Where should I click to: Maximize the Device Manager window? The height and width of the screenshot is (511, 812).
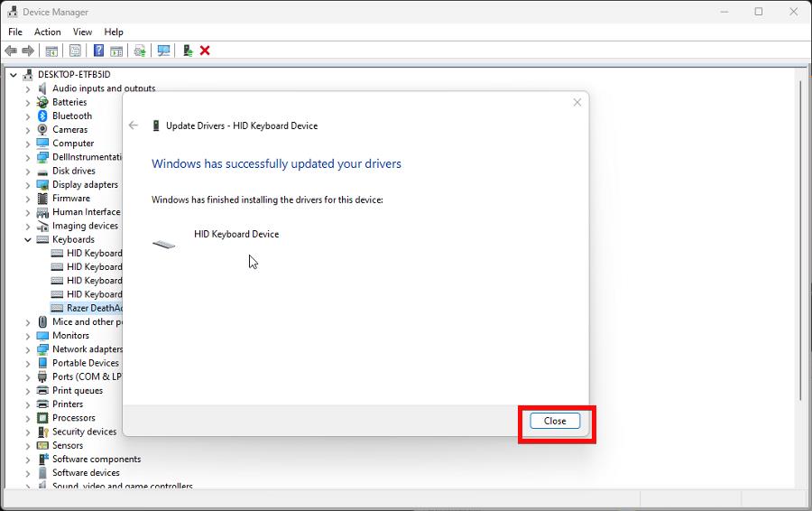click(759, 12)
